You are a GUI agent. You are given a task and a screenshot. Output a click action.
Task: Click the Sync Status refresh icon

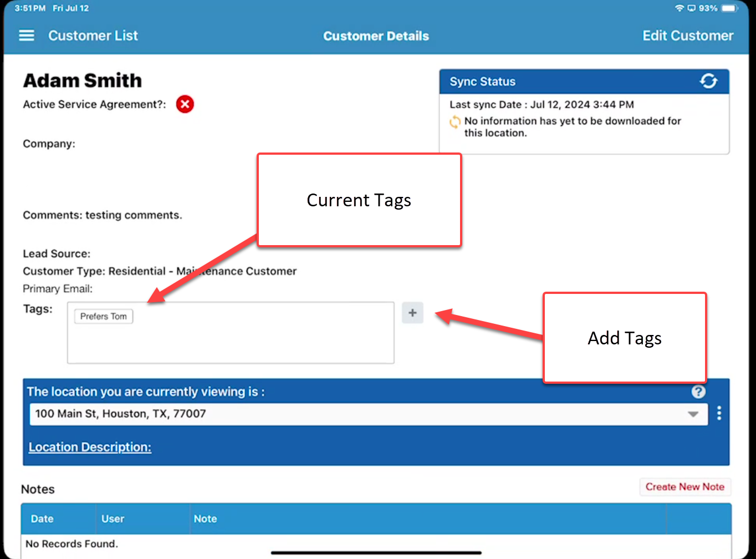point(708,81)
